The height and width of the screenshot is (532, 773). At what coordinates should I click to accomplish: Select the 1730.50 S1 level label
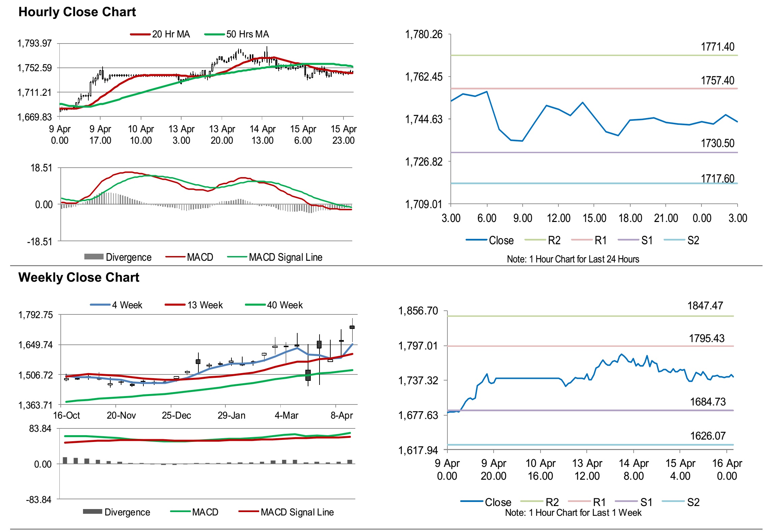717,143
